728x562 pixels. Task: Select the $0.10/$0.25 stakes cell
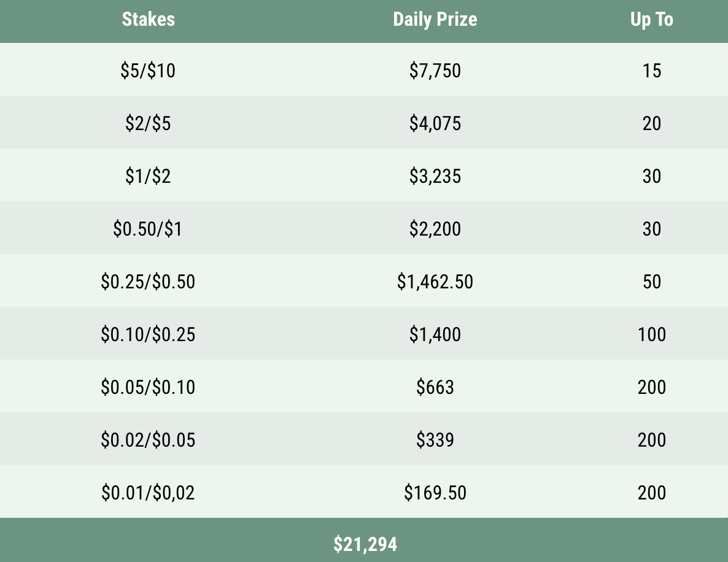click(148, 335)
